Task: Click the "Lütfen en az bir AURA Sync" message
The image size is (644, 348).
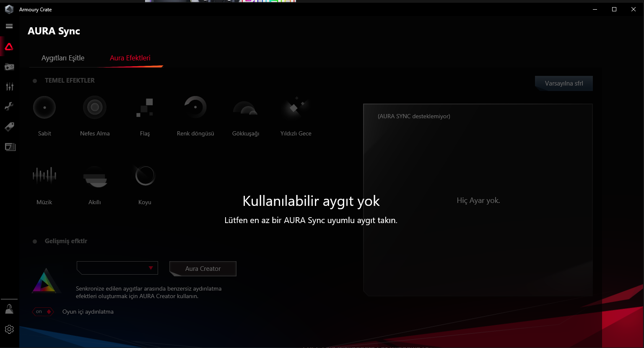Action: pyautogui.click(x=311, y=220)
